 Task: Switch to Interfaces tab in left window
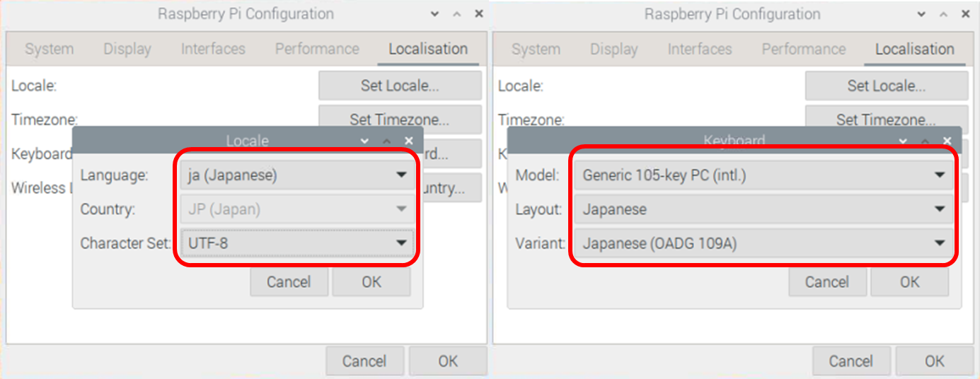pyautogui.click(x=213, y=49)
